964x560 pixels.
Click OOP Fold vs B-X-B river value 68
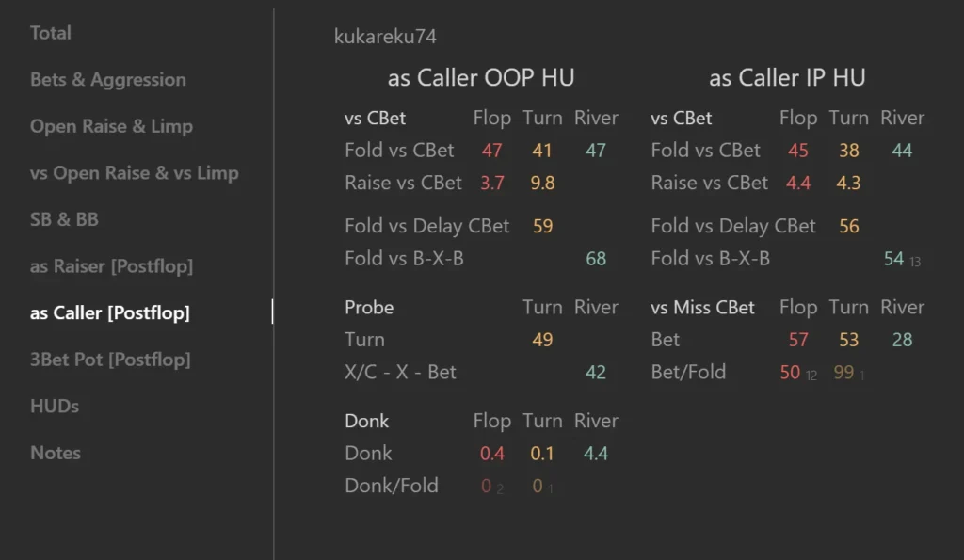(596, 259)
